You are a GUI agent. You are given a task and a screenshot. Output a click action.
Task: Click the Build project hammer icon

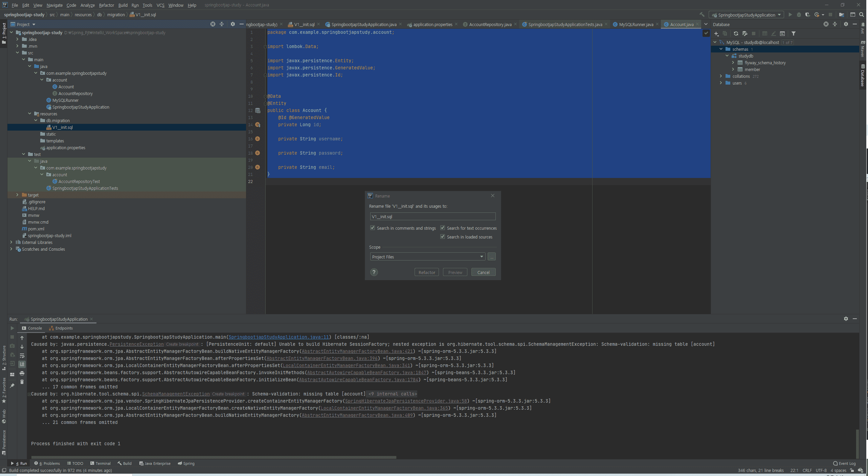[702, 15]
